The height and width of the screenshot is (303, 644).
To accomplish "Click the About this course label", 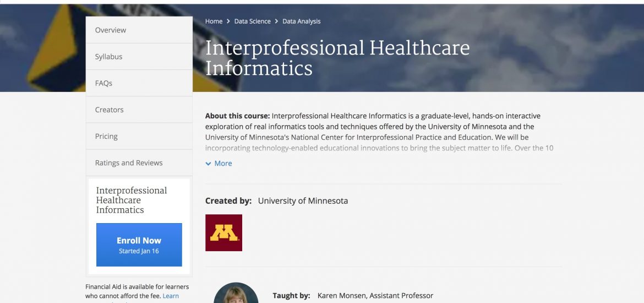I will [x=237, y=116].
